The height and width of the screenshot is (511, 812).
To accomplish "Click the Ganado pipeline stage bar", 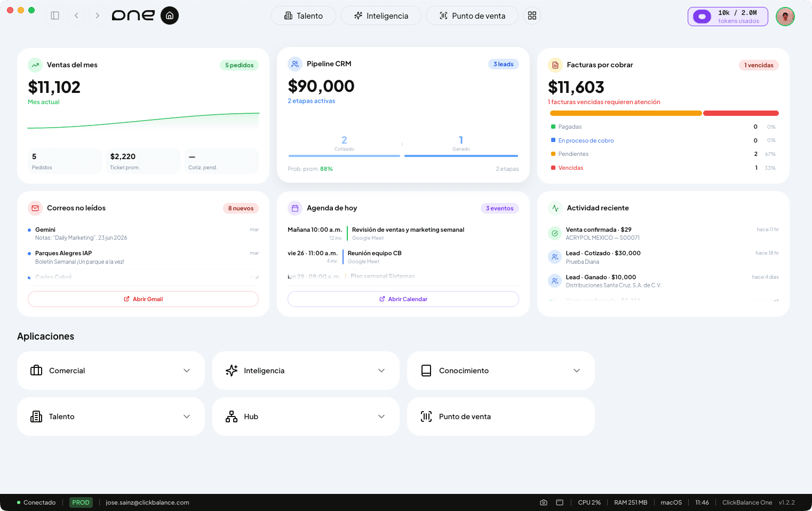I will click(x=461, y=155).
